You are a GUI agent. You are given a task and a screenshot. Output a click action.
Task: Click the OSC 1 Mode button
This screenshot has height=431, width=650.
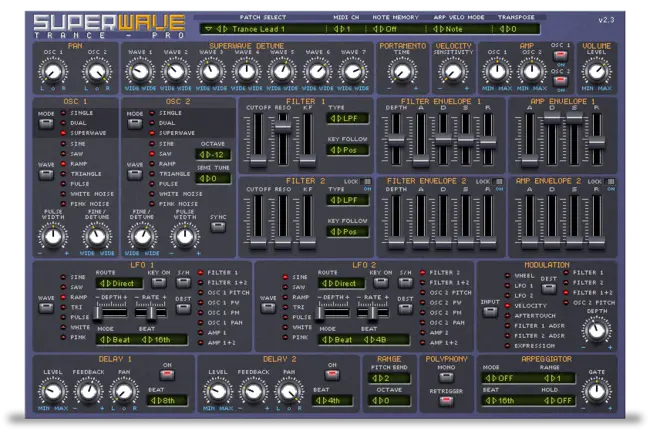point(46,122)
